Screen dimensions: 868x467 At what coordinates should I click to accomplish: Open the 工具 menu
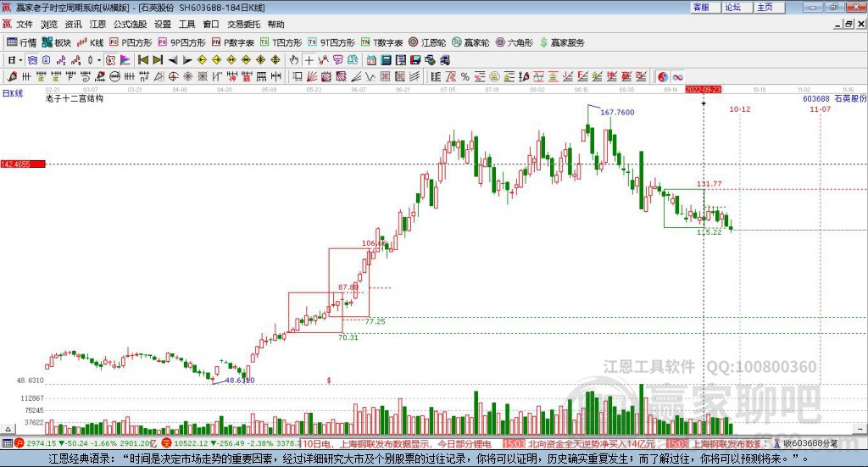coord(186,25)
